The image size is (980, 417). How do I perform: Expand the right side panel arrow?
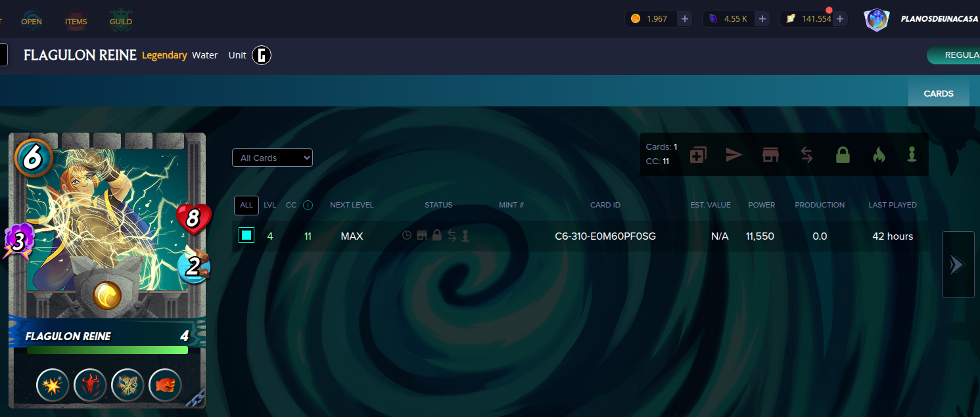958,265
